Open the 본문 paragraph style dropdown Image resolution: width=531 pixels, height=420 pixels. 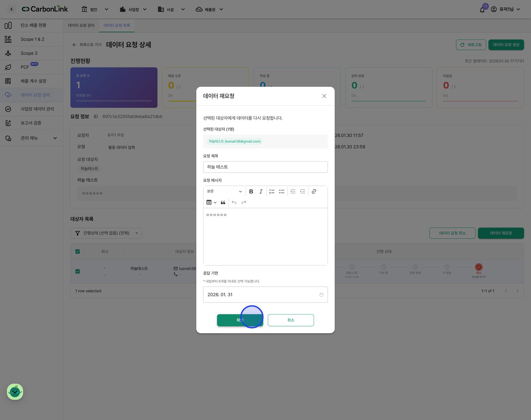pos(224,191)
